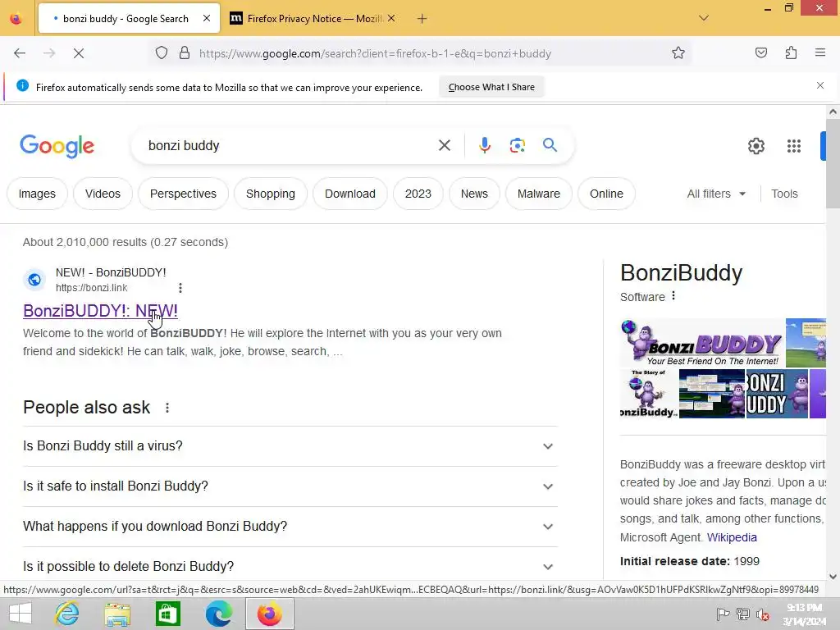Viewport: 840px width, 630px height.
Task: Click the page vertical scrollbar thumb
Action: 833,163
